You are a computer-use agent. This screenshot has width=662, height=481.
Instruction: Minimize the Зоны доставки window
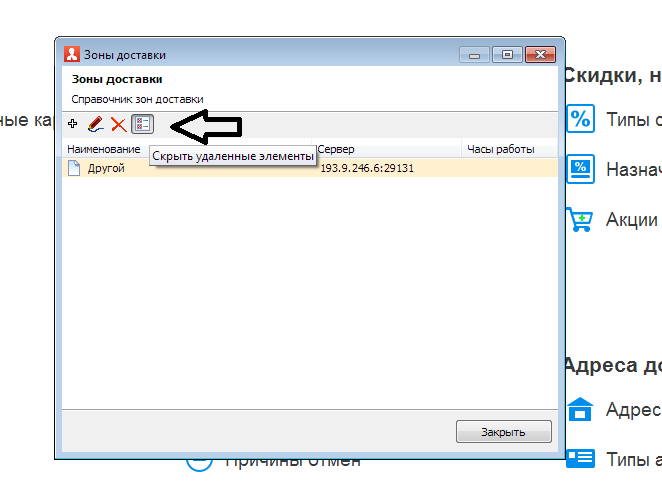pyautogui.click(x=475, y=55)
